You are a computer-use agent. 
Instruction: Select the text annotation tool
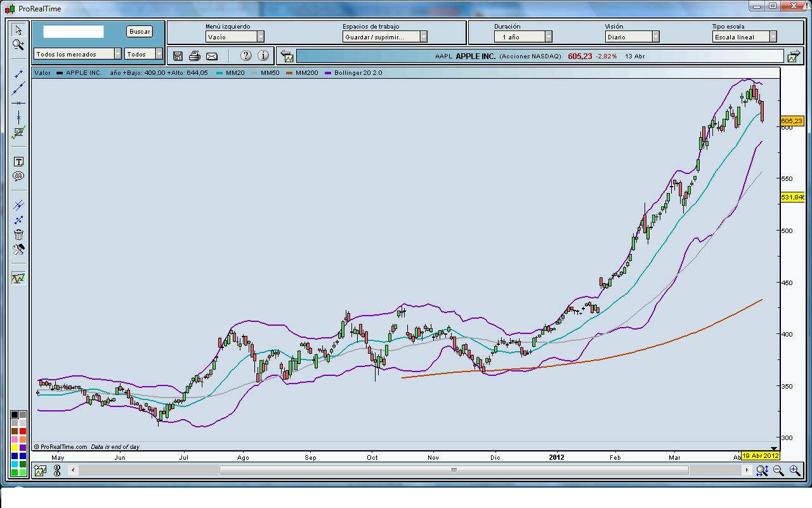click(18, 162)
